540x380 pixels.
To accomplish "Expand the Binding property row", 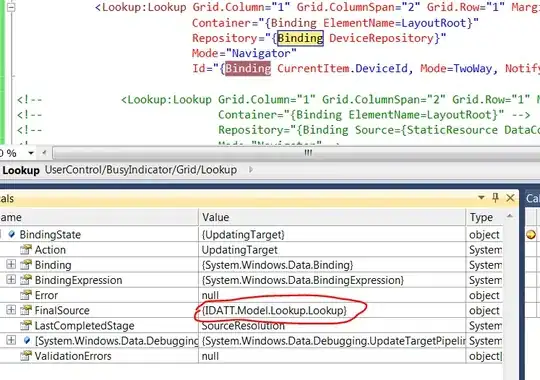I will pyautogui.click(x=11, y=264).
